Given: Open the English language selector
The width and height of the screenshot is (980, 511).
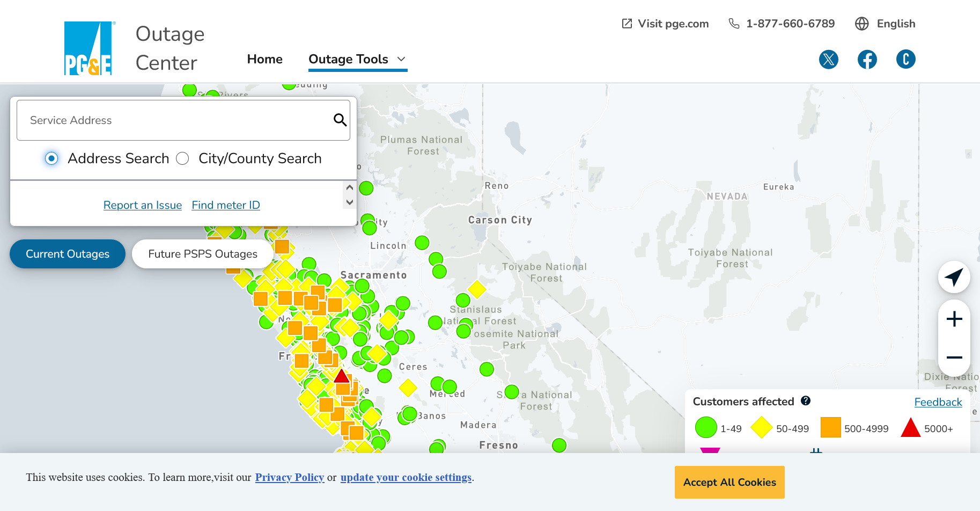Looking at the screenshot, I should click(885, 24).
